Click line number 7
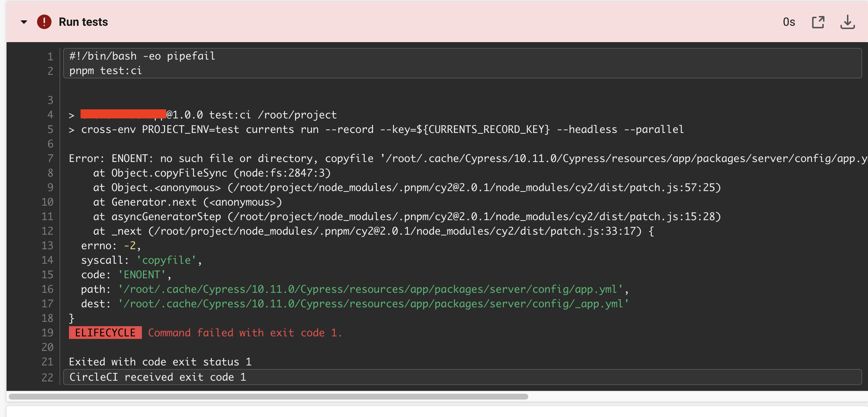Image resolution: width=868 pixels, height=417 pixels. coord(50,158)
